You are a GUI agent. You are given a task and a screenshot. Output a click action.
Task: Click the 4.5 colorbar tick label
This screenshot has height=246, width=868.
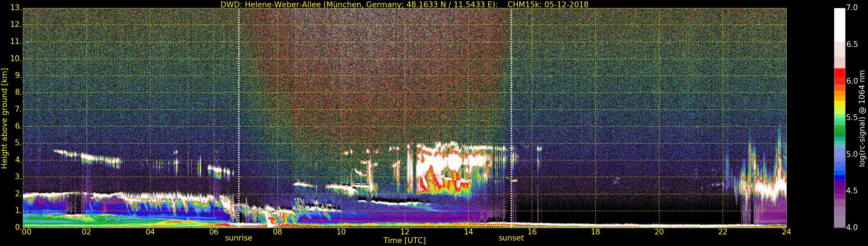coord(852,191)
